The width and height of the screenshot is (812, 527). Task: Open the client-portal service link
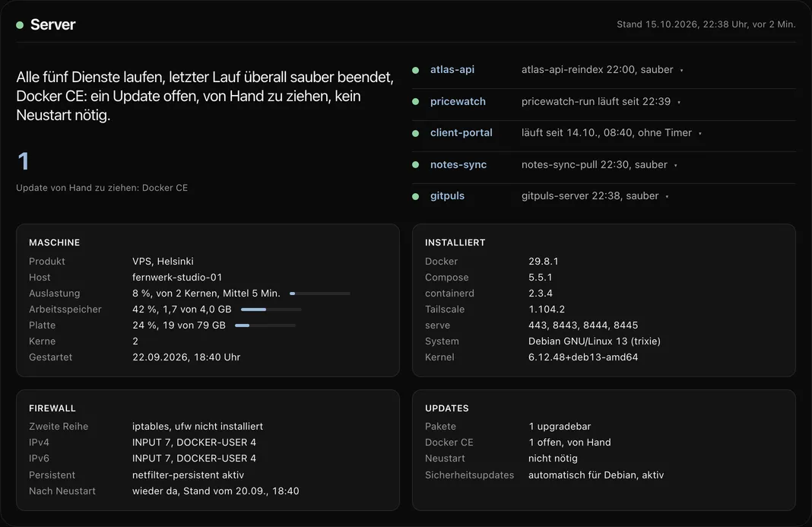462,132
